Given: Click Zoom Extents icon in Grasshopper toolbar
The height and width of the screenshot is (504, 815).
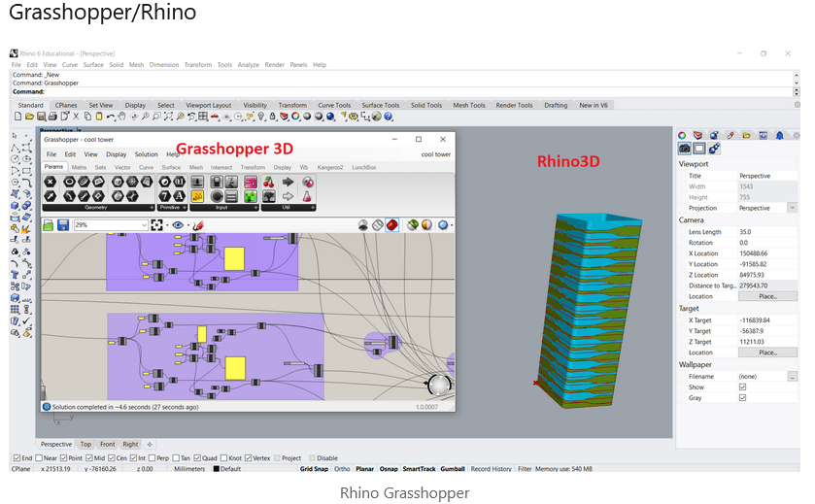Looking at the screenshot, I should pos(155,225).
